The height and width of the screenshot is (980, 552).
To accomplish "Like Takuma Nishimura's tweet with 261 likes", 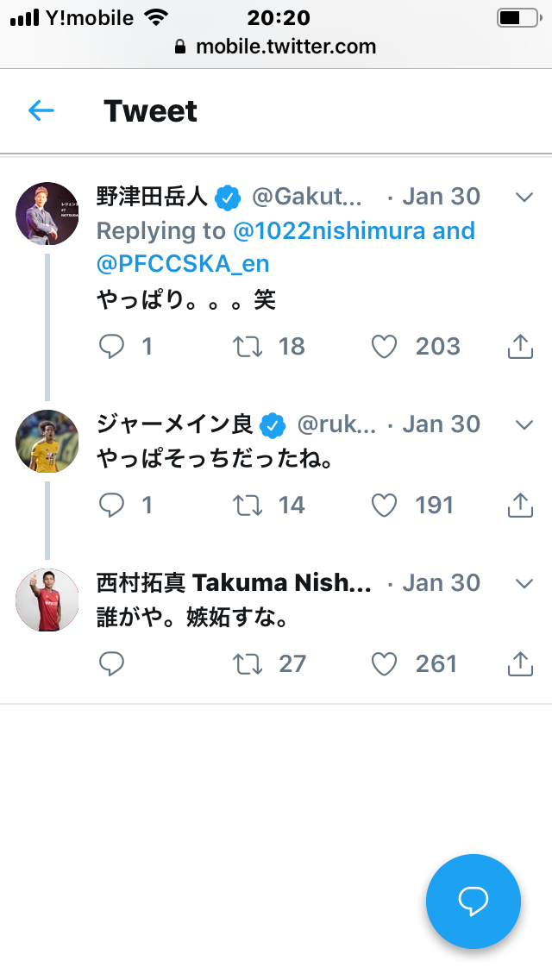I will (384, 664).
